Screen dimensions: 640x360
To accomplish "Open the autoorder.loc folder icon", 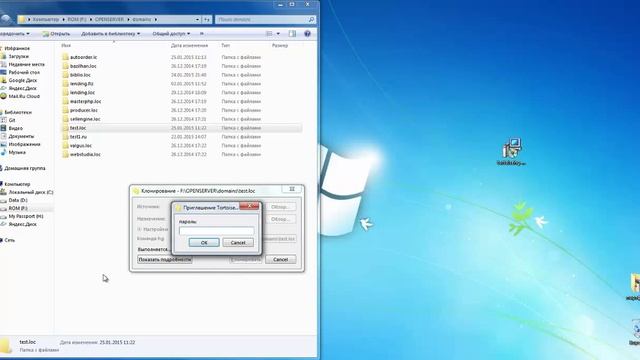I will (x=65, y=57).
